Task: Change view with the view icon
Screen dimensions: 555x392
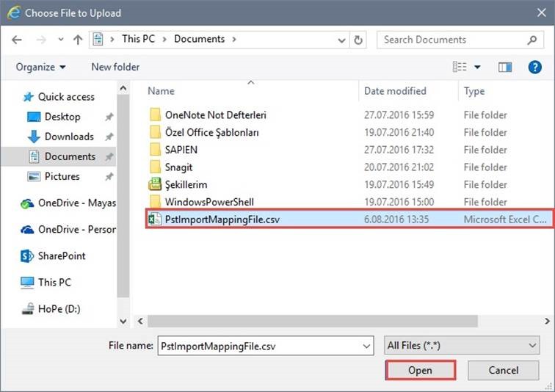Action: point(460,67)
